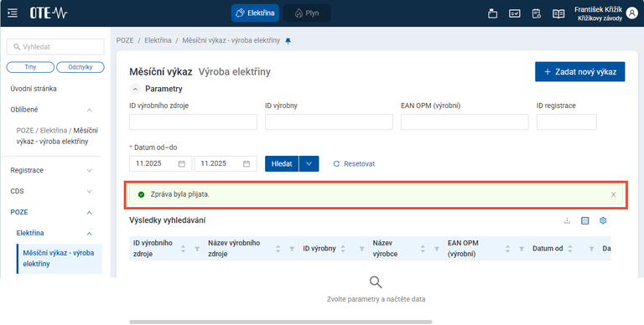
Task: Open calendar for the end date field
Action: click(247, 163)
